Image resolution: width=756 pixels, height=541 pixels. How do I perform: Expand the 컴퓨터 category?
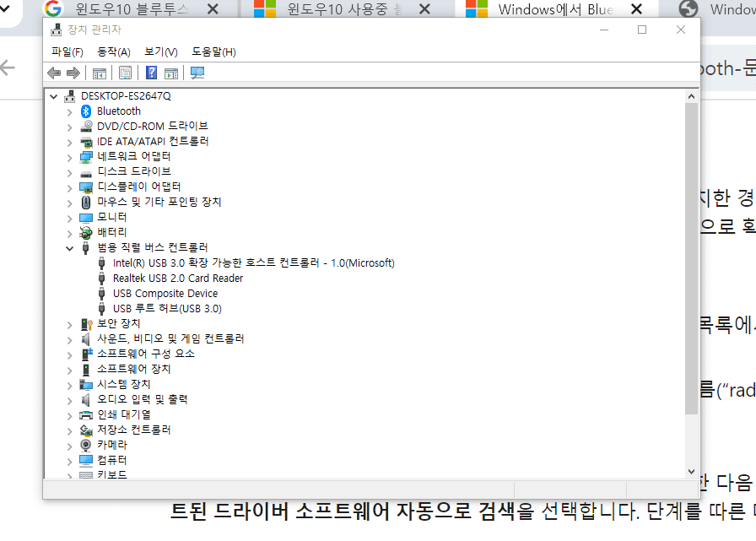[x=69, y=461]
